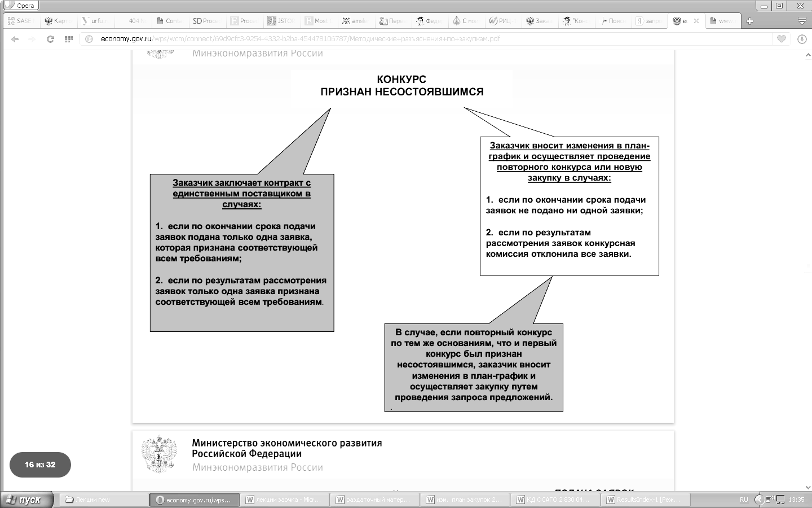812x508 pixels.
Task: Switch to the РИЦ tab
Action: [x=503, y=21]
